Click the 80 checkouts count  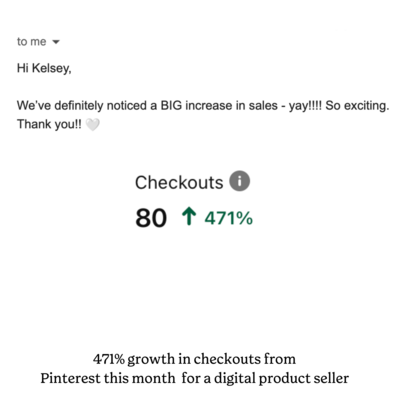pos(151,218)
